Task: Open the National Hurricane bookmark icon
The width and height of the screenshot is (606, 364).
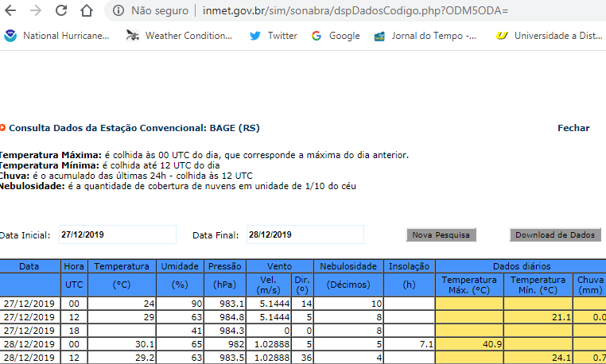Action: click(10, 36)
